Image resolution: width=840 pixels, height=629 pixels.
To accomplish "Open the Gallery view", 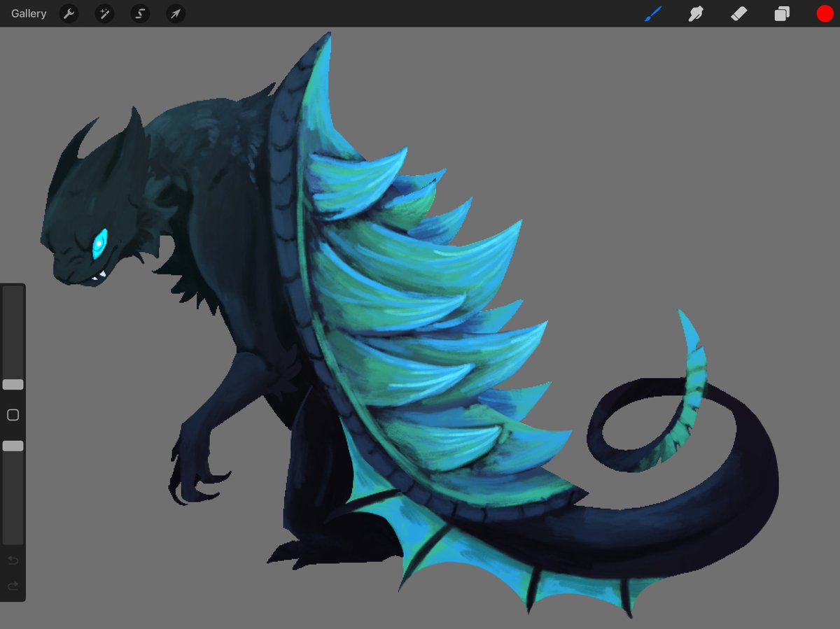I will pos(29,13).
